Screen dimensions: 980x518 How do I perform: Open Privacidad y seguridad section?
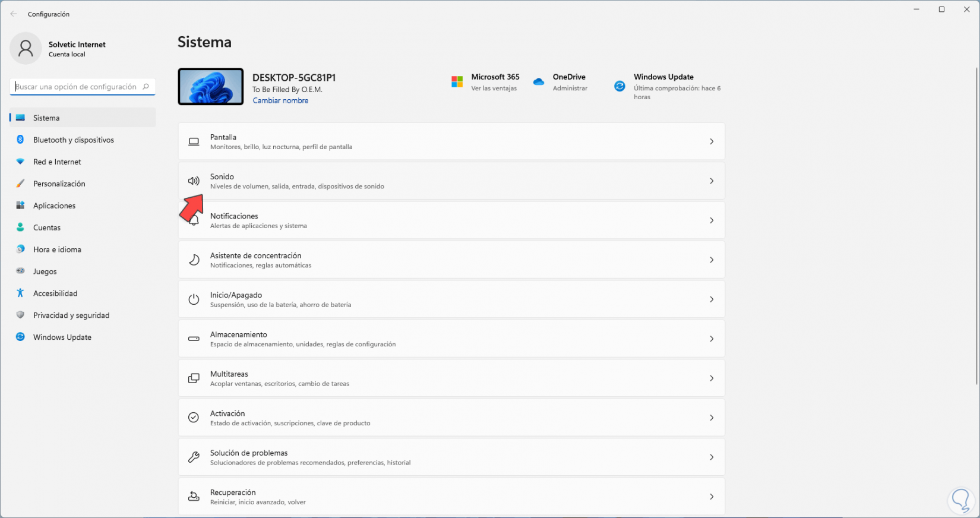click(83, 315)
